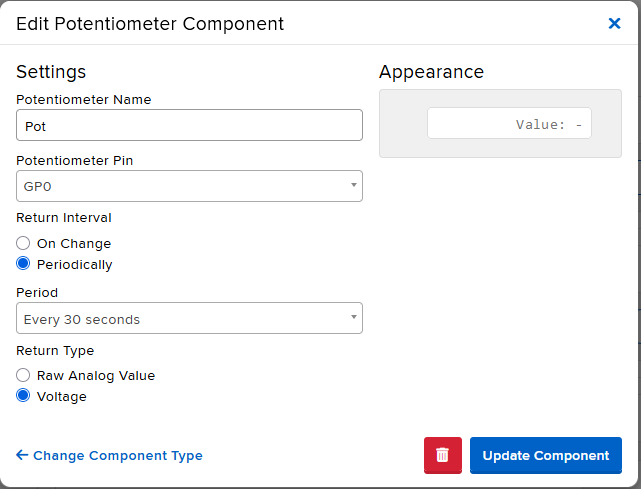Click the Return Type label
This screenshot has height=489, width=641.
point(55,351)
